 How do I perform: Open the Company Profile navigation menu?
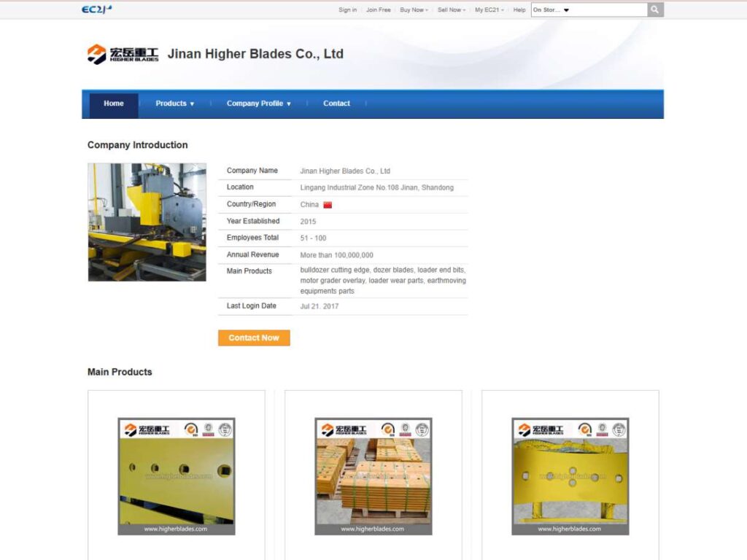tap(259, 104)
